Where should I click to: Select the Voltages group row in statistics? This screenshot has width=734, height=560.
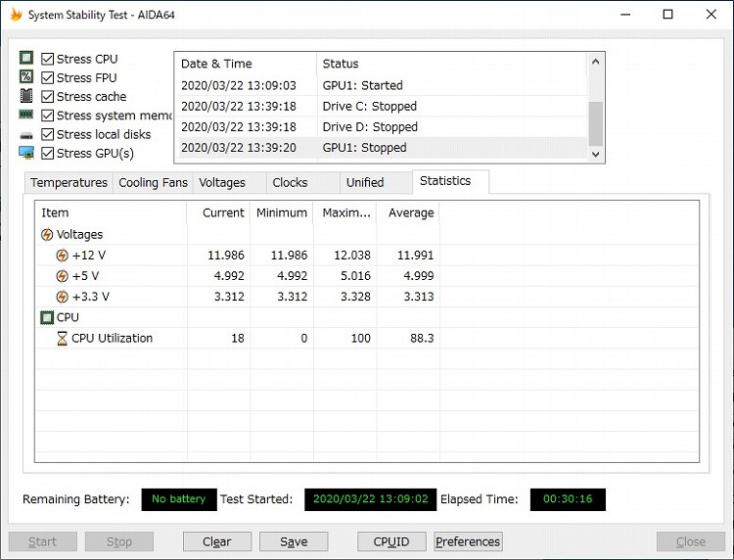(79, 235)
